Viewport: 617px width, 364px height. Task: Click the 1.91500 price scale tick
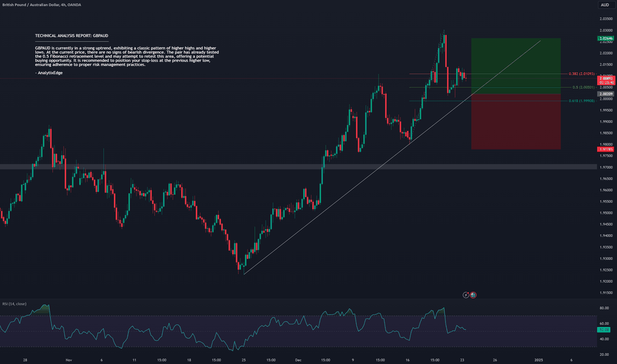pyautogui.click(x=606, y=293)
